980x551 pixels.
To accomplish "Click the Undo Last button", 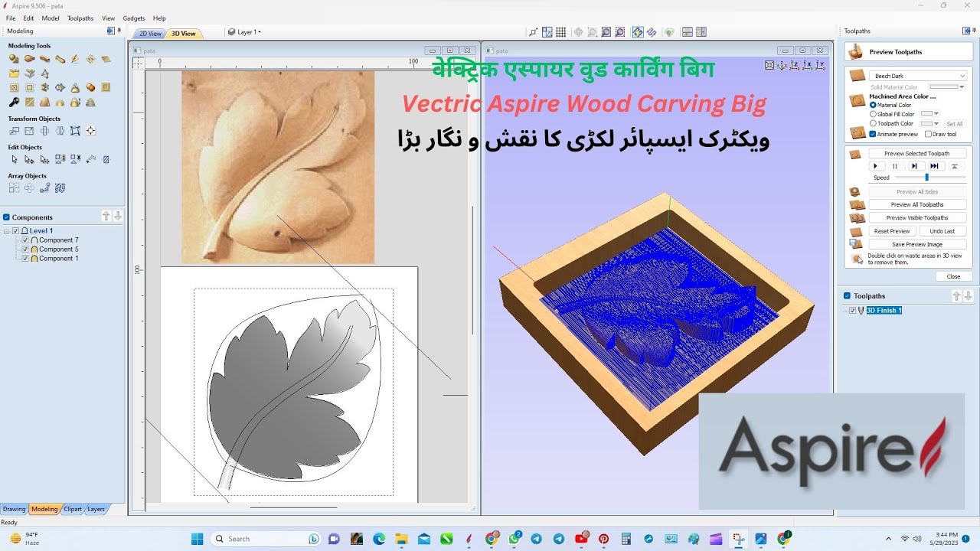I will (x=942, y=231).
